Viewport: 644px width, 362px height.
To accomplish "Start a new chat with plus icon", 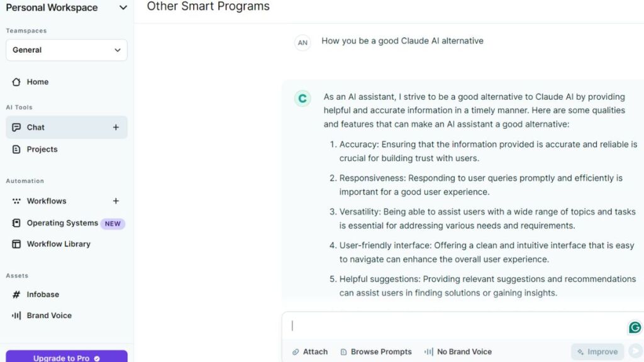I will (116, 128).
